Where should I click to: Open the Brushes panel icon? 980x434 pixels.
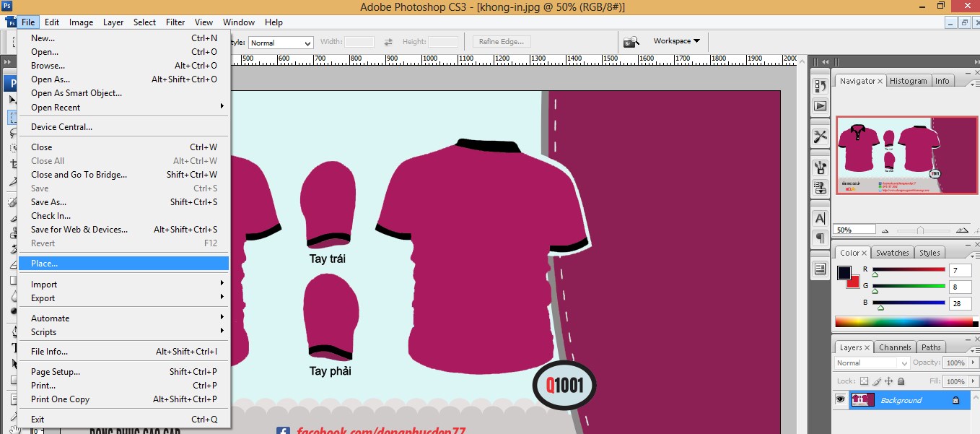tap(820, 168)
